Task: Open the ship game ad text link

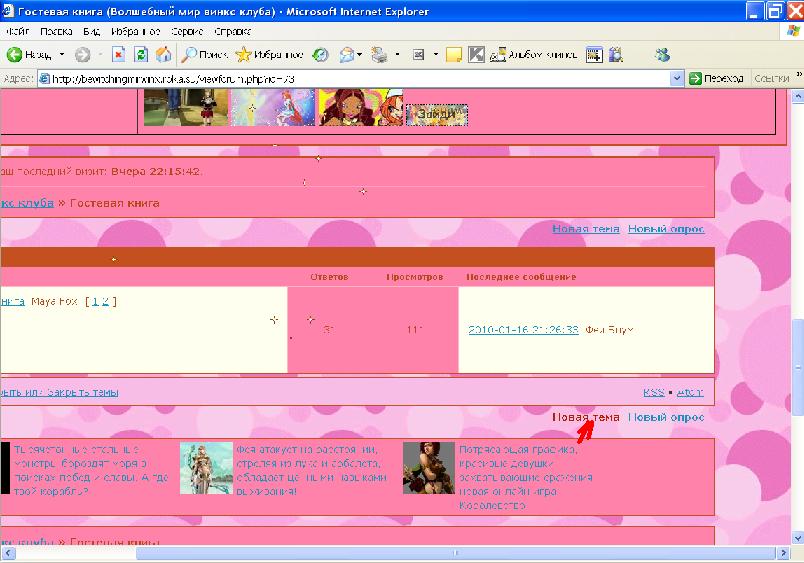Action: [x=91, y=470]
